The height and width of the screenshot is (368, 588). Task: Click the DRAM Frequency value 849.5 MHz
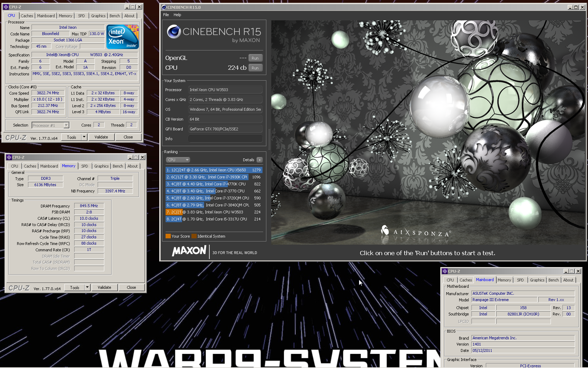point(89,206)
